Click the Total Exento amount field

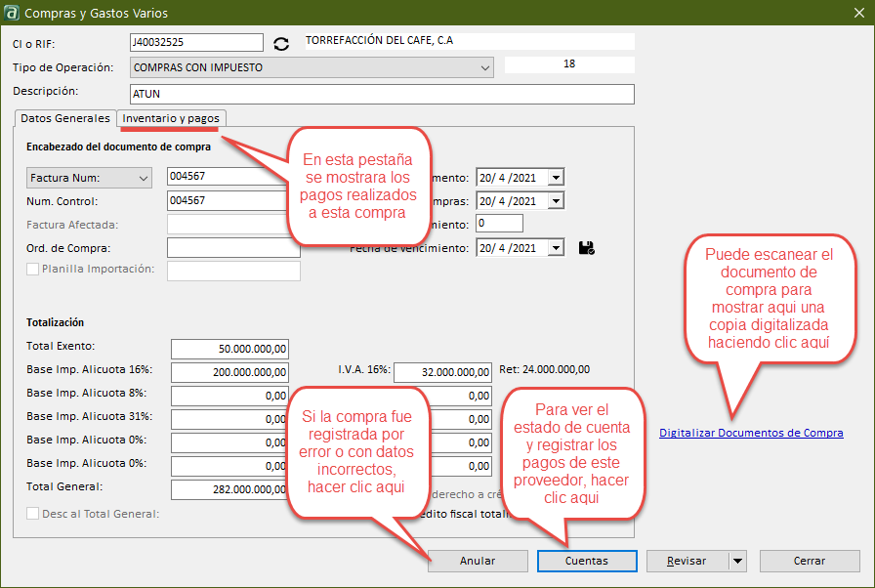pyautogui.click(x=229, y=350)
